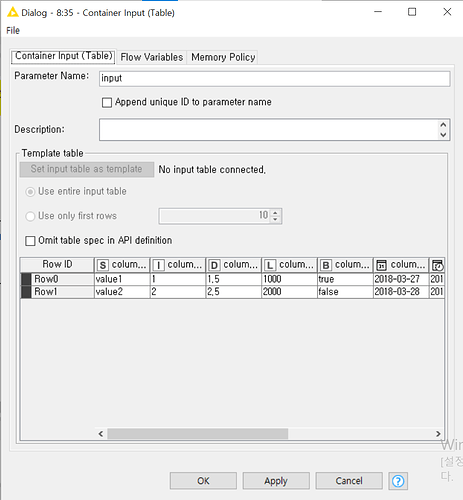
Task: Click the Integer type column header icon
Action: coord(158,265)
